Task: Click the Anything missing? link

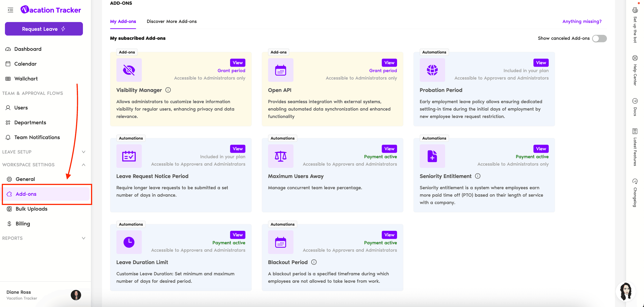Action: [582, 22]
